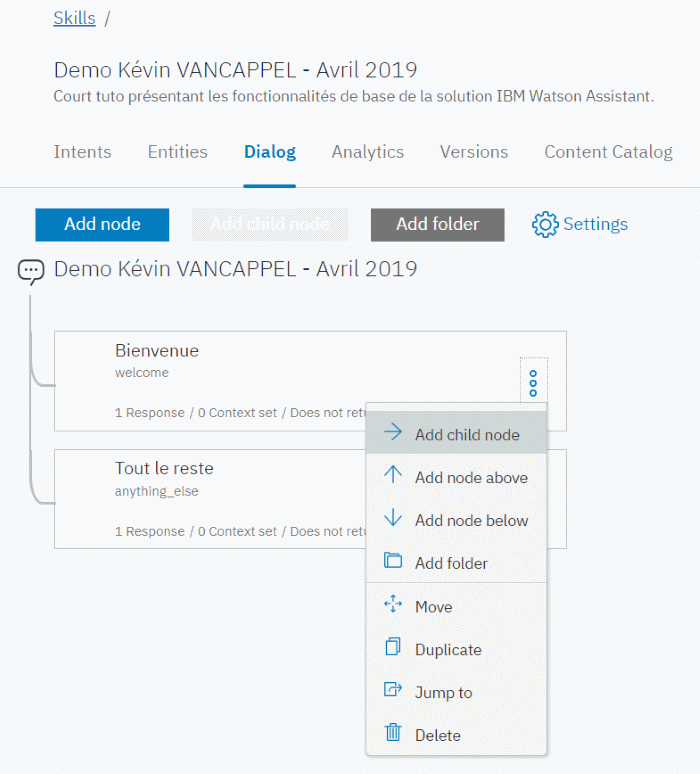Open the Bienvenue node's three-dot options menu
This screenshot has width=700, height=774.
pyautogui.click(x=533, y=383)
